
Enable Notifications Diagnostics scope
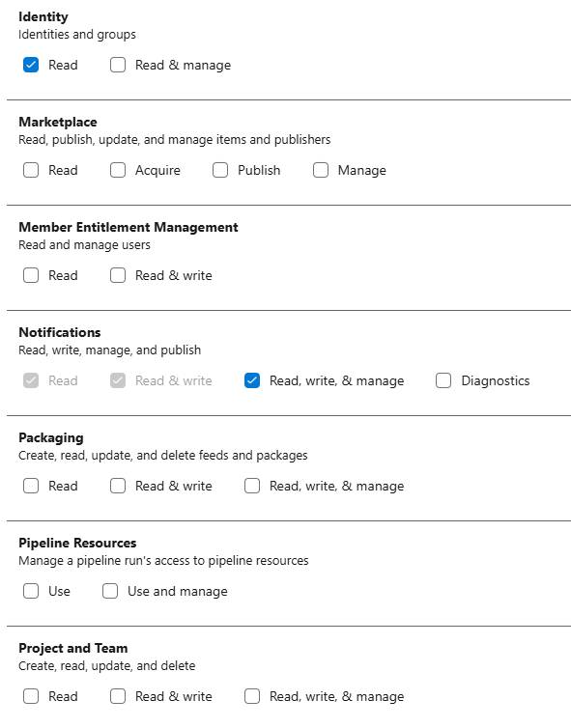443,380
